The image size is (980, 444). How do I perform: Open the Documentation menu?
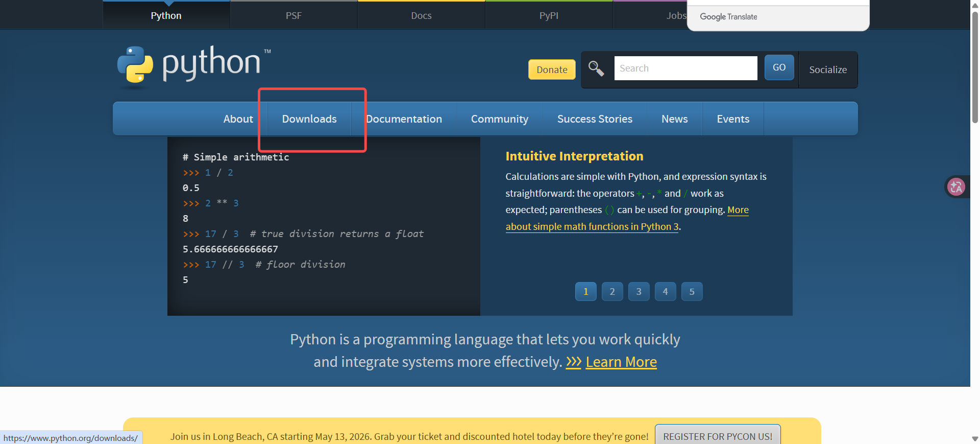[x=404, y=119]
